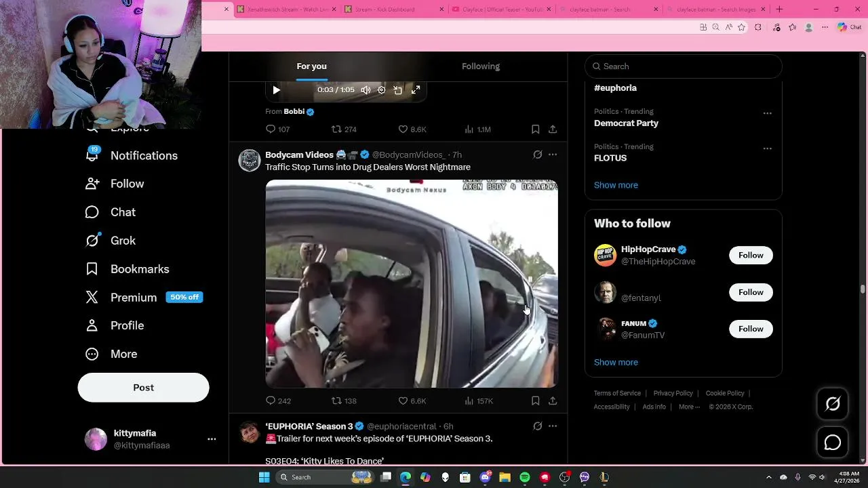The height and width of the screenshot is (488, 868).
Task: Open the Edge Copilot Chat button
Action: [849, 27]
